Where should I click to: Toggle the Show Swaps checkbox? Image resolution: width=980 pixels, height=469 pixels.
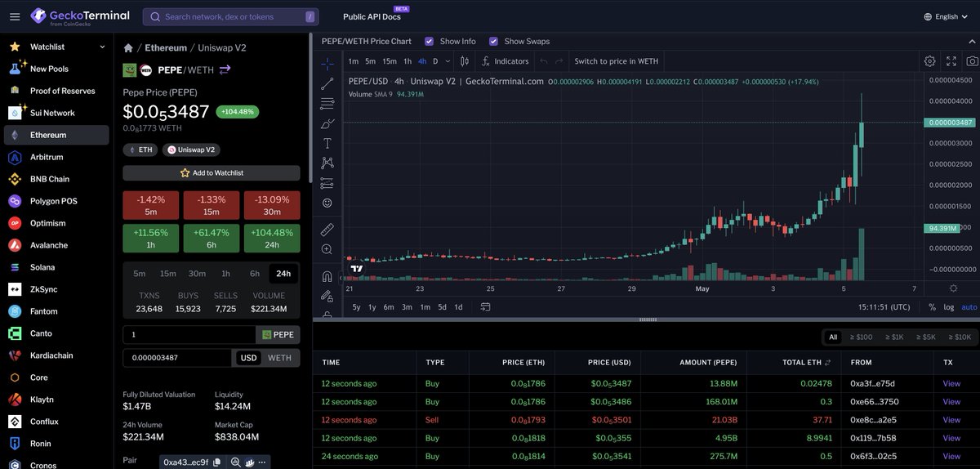[494, 41]
